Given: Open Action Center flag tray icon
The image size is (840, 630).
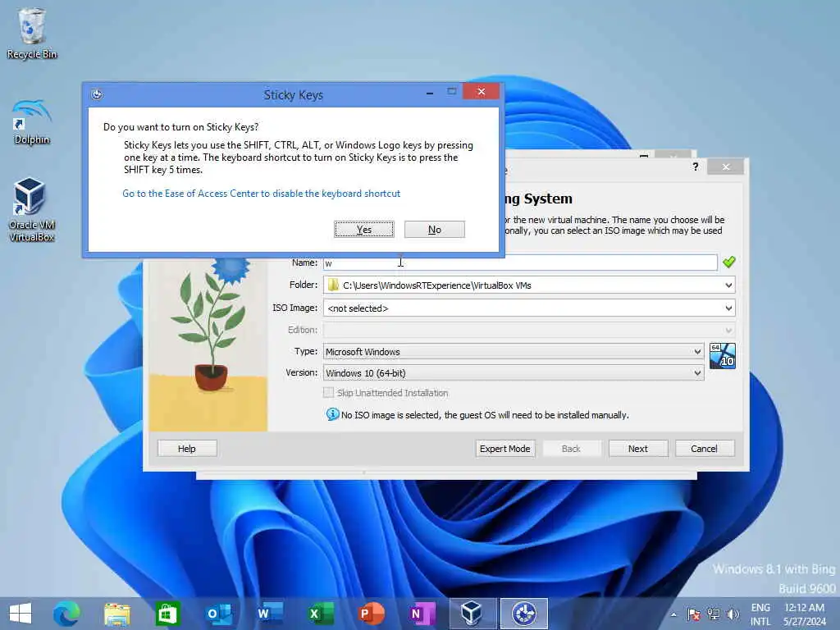Looking at the screenshot, I should click(x=694, y=614).
